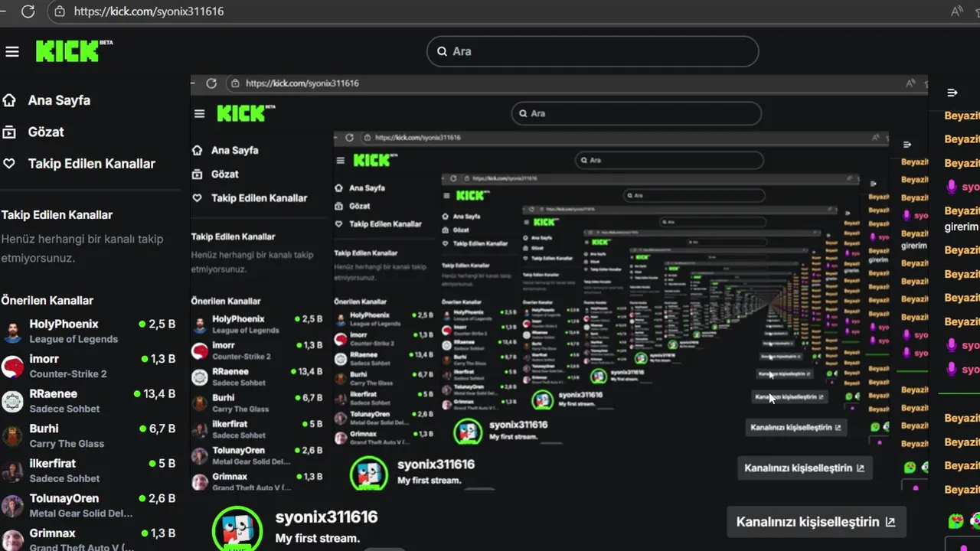Click the largest syonix311616 channel name below the stream

tap(327, 517)
